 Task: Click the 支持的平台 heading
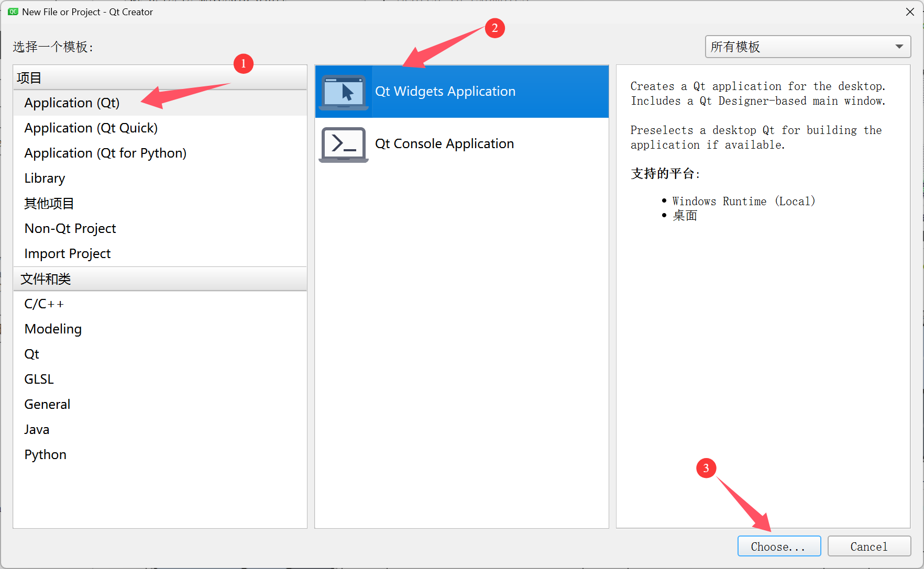[665, 173]
